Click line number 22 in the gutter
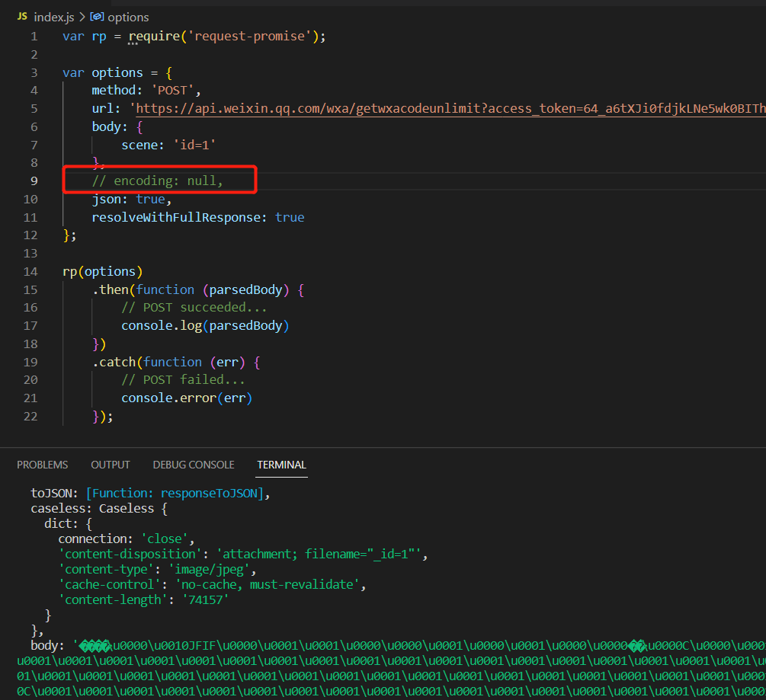The width and height of the screenshot is (766, 700). pos(30,417)
